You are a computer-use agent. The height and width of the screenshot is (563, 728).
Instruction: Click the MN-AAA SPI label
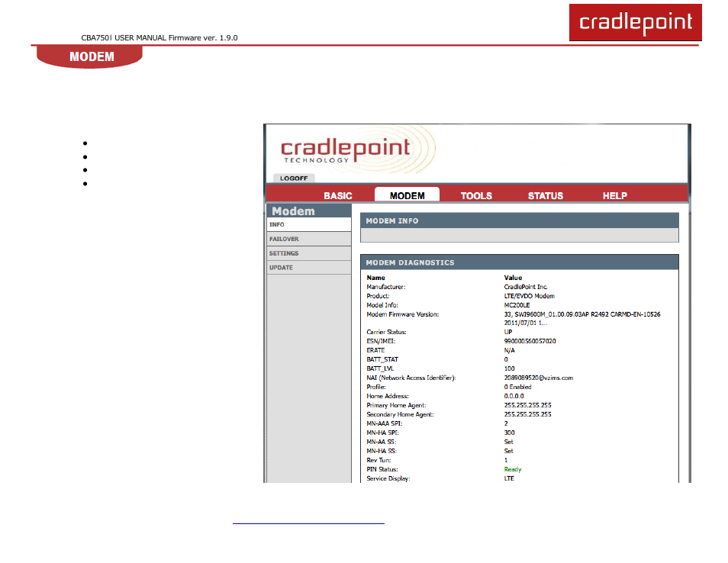[385, 423]
